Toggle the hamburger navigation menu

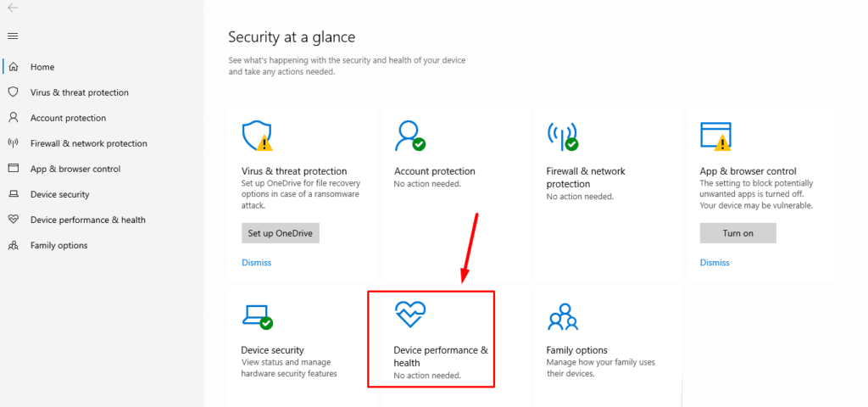click(13, 36)
